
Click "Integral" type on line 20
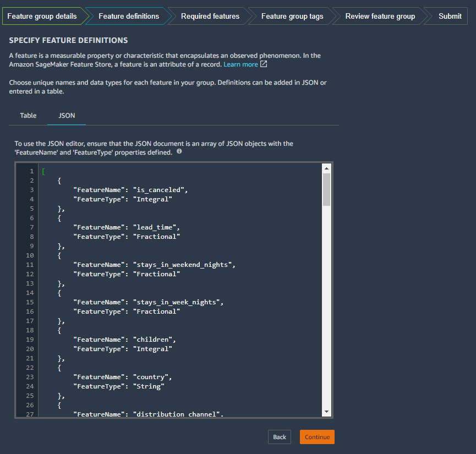[x=152, y=349]
